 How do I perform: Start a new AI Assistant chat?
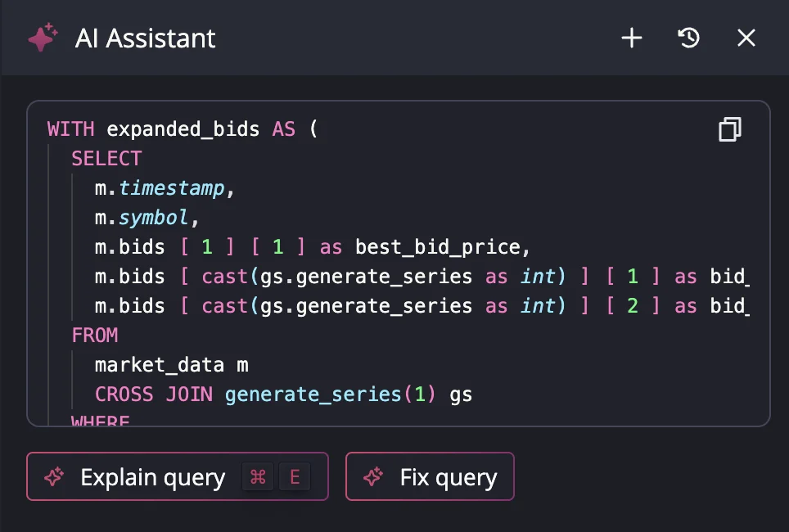(x=631, y=38)
